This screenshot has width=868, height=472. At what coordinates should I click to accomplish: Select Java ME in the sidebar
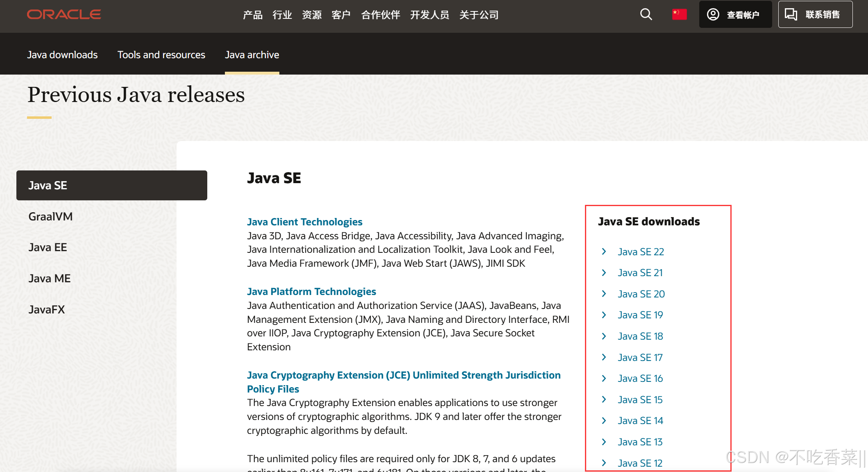(x=50, y=278)
